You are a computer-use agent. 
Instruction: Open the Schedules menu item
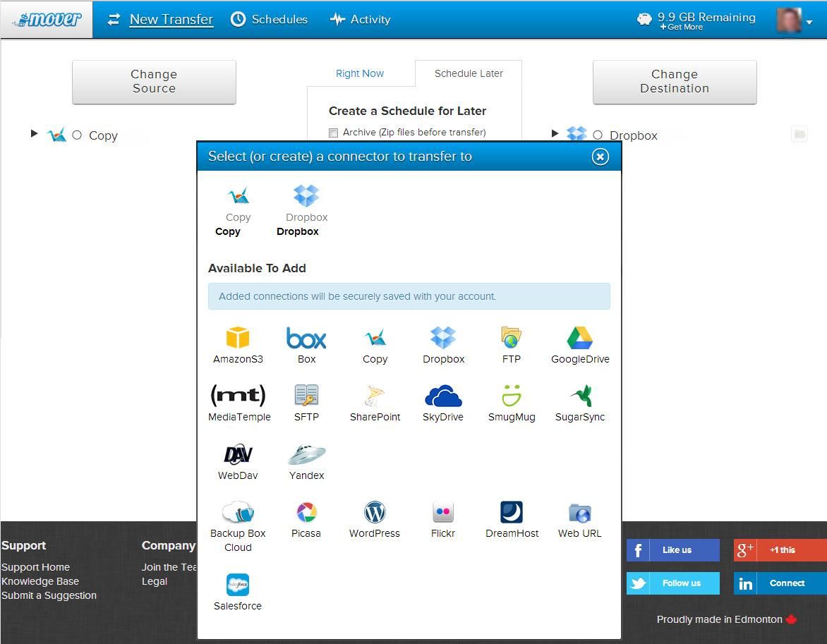click(x=270, y=20)
